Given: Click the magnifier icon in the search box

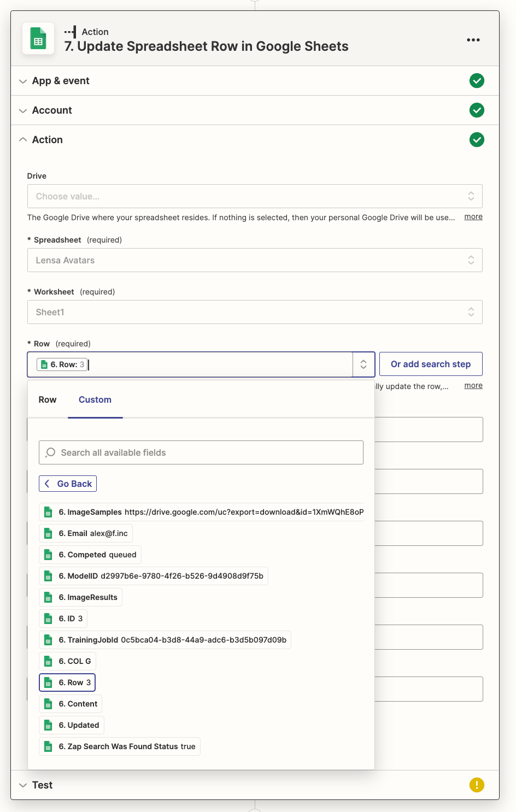Looking at the screenshot, I should [x=51, y=452].
